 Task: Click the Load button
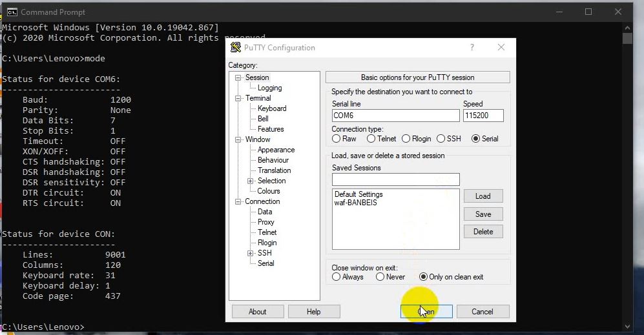[483, 196]
